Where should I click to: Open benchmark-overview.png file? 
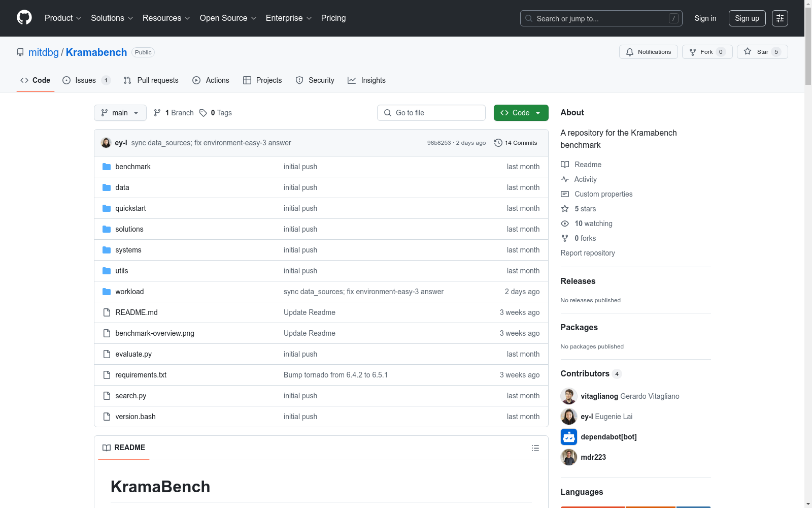pyautogui.click(x=155, y=333)
